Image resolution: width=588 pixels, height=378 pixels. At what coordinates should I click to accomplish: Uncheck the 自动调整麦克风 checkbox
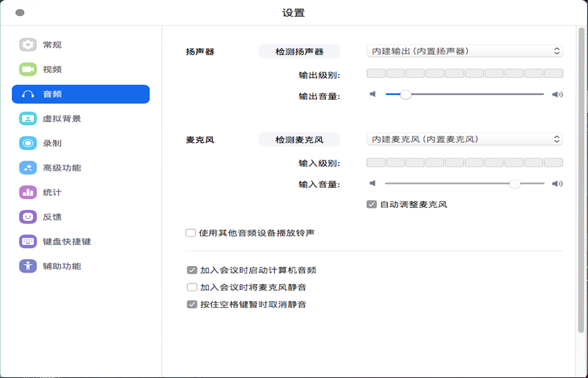coord(371,204)
